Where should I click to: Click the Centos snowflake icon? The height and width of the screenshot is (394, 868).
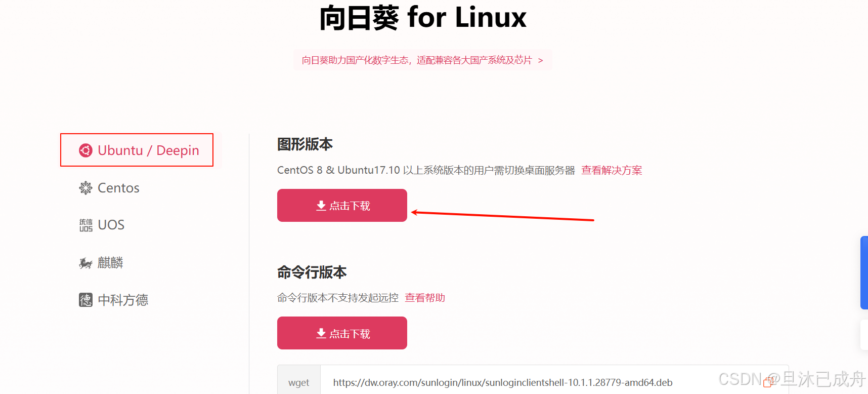click(85, 188)
